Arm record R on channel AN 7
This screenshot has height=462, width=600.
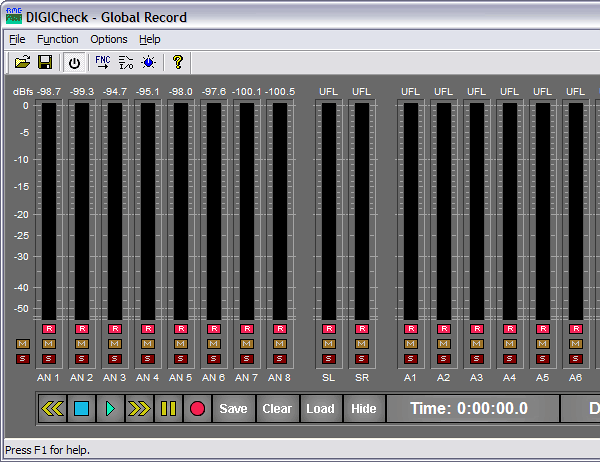(x=247, y=329)
